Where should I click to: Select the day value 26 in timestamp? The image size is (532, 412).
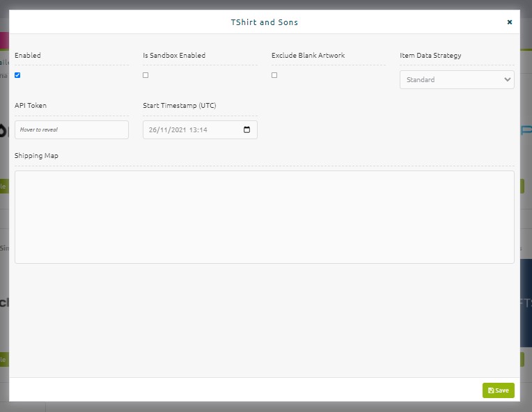tap(152, 130)
